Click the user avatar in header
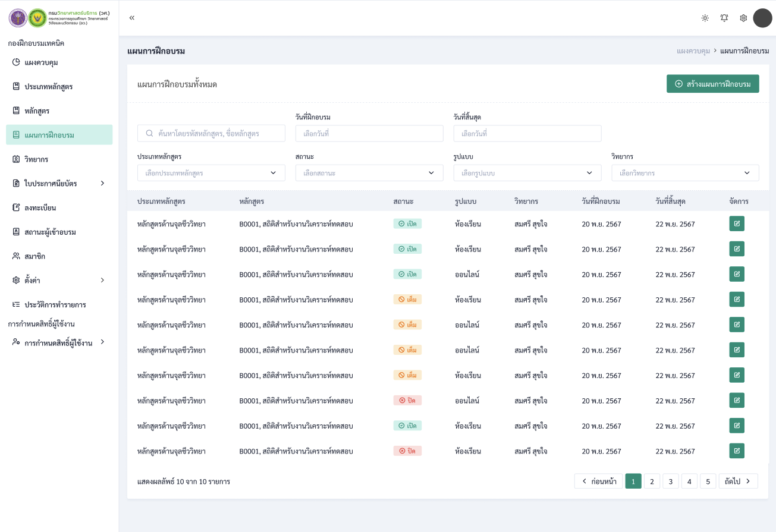Screen dimensions: 776x532 pos(762,18)
